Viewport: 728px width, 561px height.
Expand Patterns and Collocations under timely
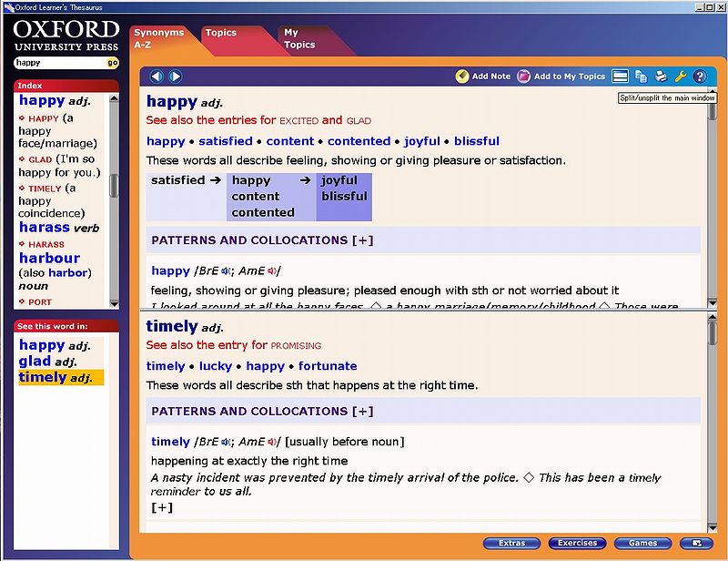click(363, 411)
